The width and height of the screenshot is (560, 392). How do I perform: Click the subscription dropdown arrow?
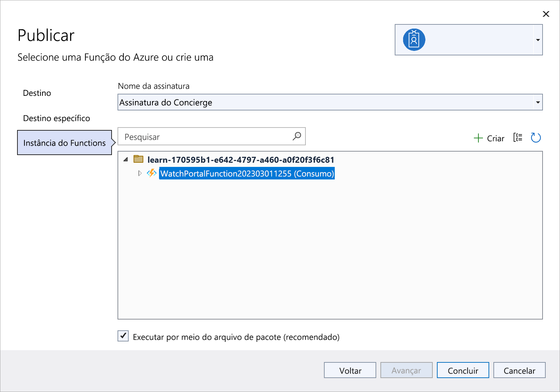pyautogui.click(x=538, y=102)
